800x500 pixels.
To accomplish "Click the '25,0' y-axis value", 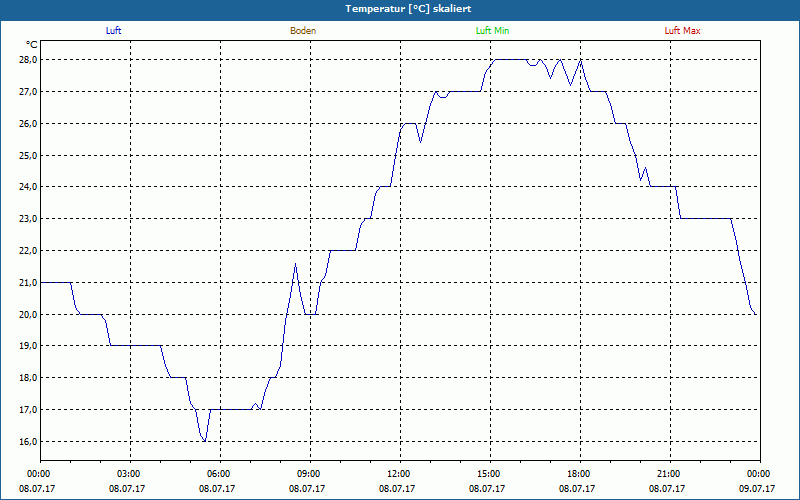I will pos(29,155).
